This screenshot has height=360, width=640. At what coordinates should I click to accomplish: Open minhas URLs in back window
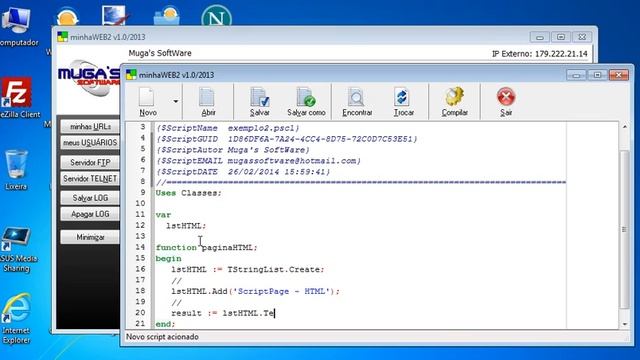click(90, 127)
